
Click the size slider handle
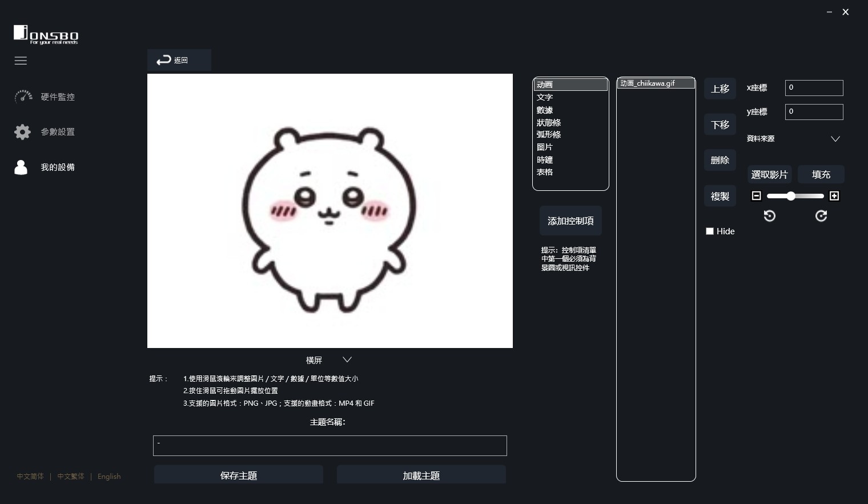pos(791,196)
